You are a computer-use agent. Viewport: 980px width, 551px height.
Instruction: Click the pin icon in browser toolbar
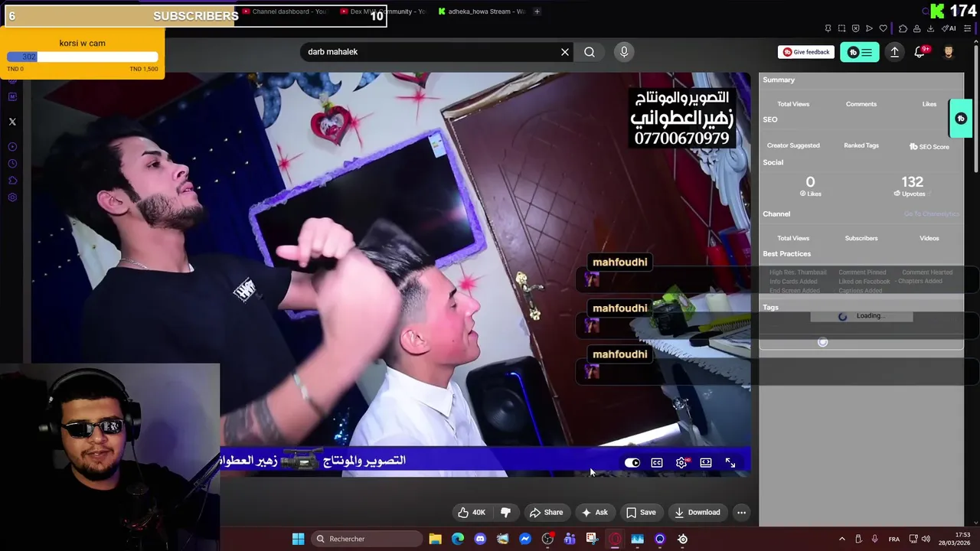pyautogui.click(x=828, y=29)
